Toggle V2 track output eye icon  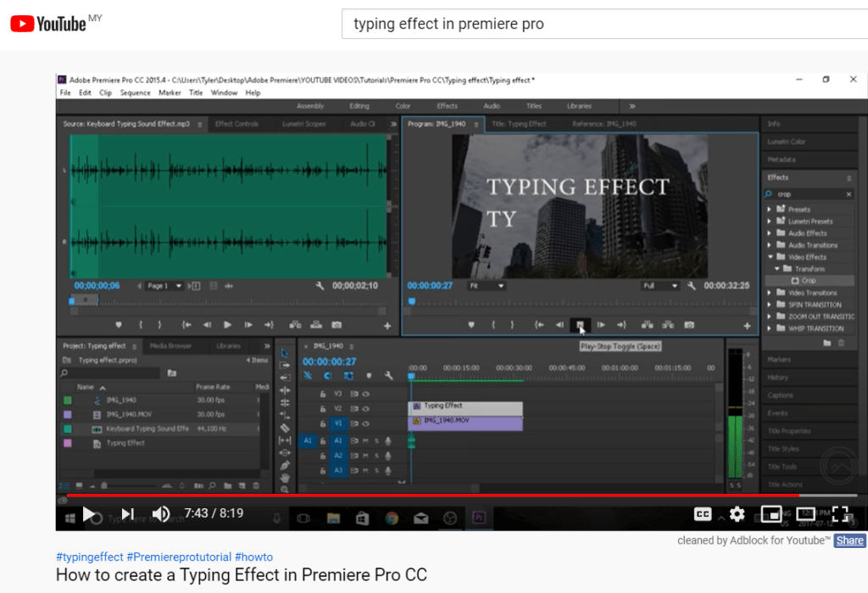pyautogui.click(x=365, y=409)
